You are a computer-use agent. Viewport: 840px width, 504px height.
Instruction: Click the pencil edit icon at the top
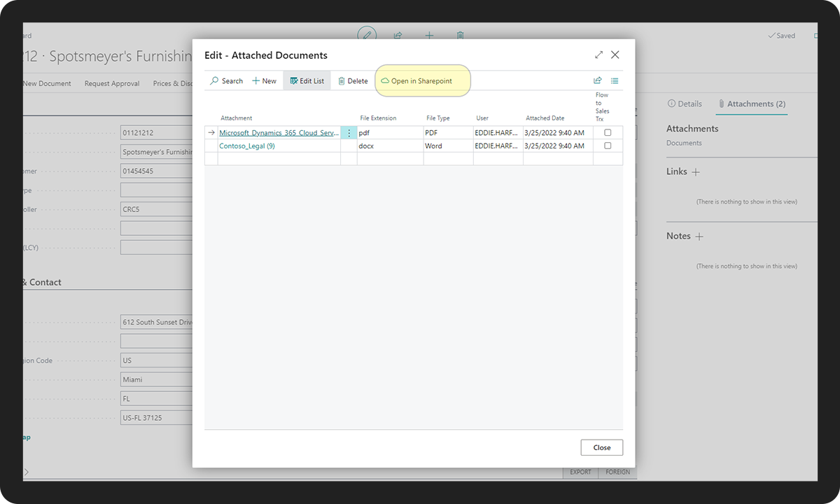point(367,35)
